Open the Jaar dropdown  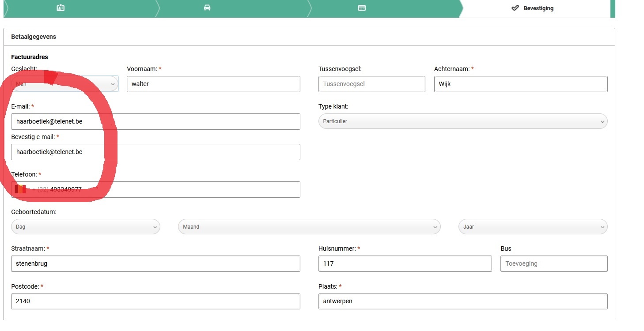(533, 227)
